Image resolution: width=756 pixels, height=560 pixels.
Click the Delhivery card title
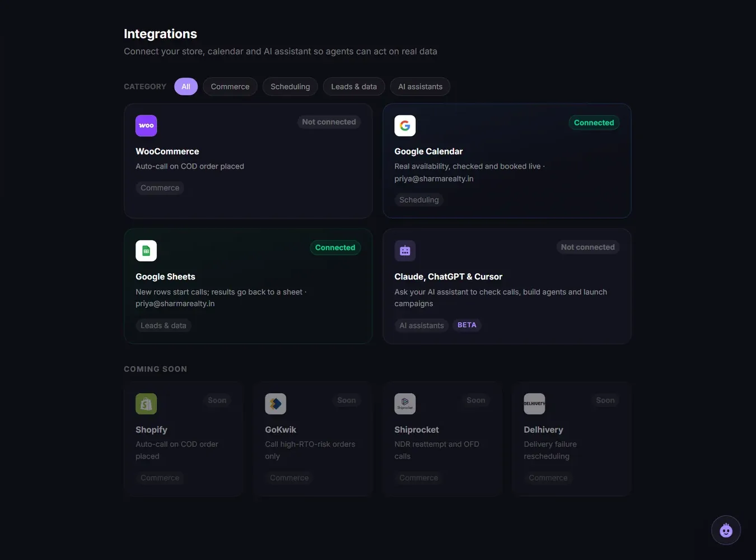point(543,430)
